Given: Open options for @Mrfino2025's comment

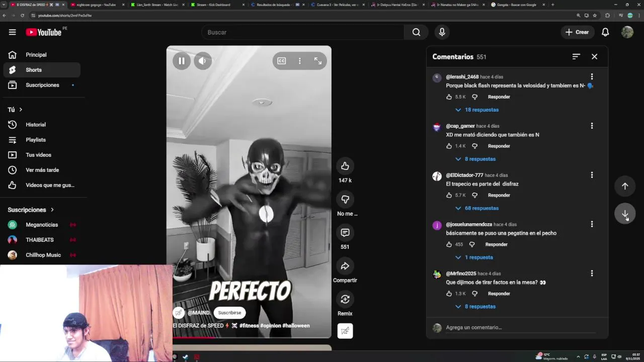Looking at the screenshot, I should click(x=592, y=274).
